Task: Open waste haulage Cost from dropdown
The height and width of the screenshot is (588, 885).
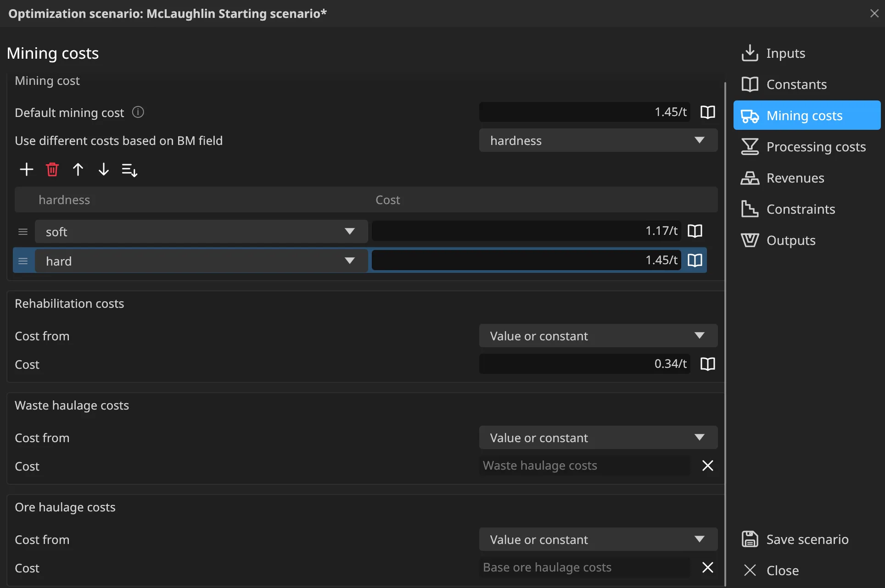Action: point(598,438)
